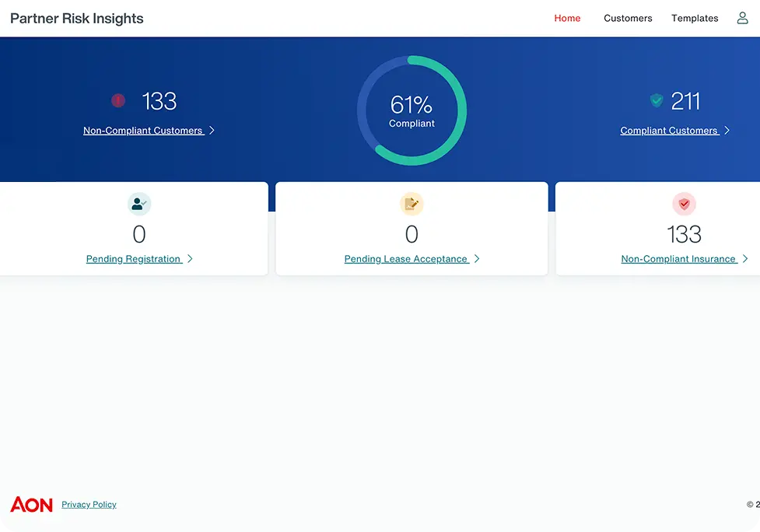Open the Privacy Policy link
760x532 pixels.
(x=89, y=504)
